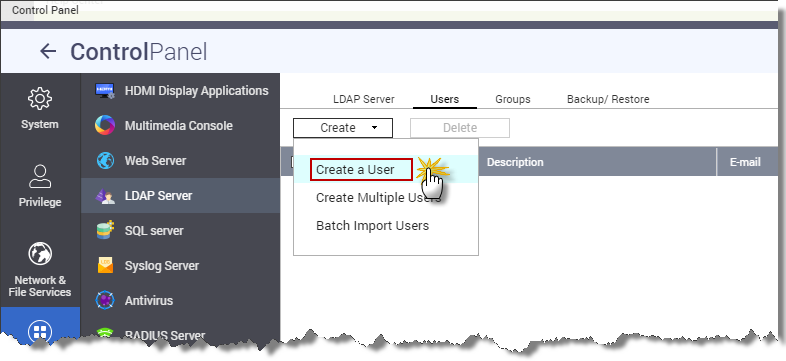
Task: Click the LDAP Server icon
Action: click(x=105, y=196)
